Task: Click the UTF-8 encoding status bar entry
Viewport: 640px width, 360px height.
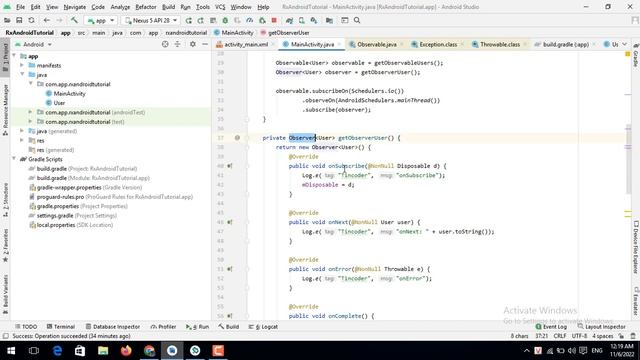Action: pos(579,336)
